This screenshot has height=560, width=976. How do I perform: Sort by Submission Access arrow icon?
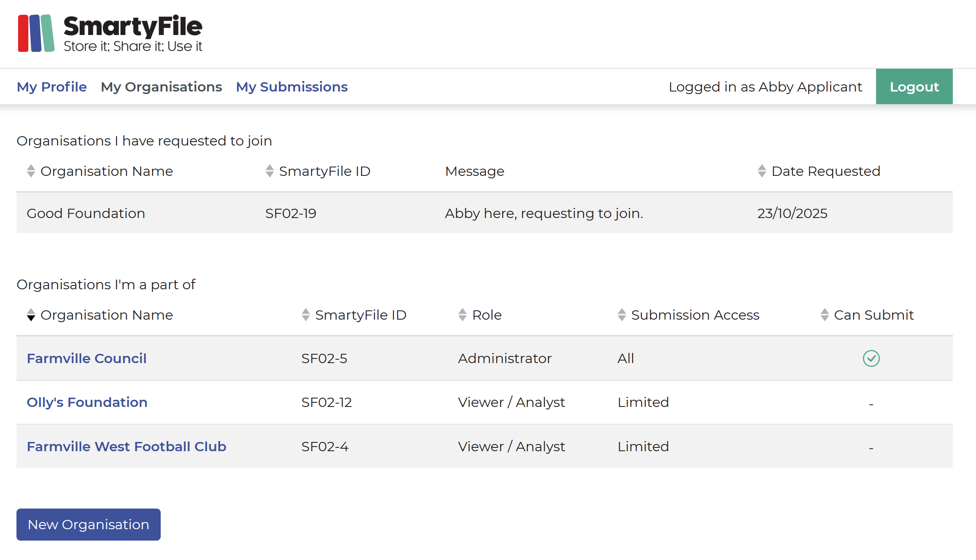click(x=622, y=315)
